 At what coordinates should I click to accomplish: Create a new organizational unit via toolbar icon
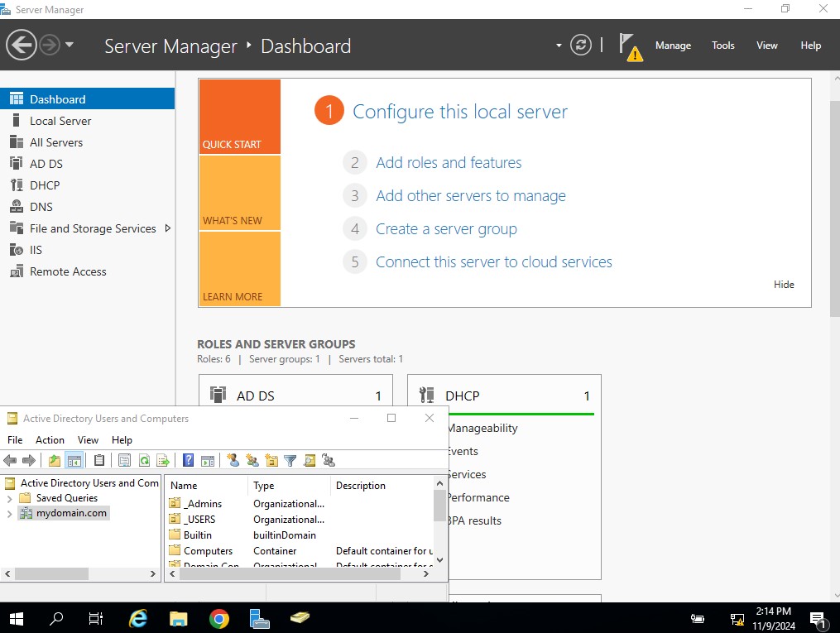tap(271, 460)
